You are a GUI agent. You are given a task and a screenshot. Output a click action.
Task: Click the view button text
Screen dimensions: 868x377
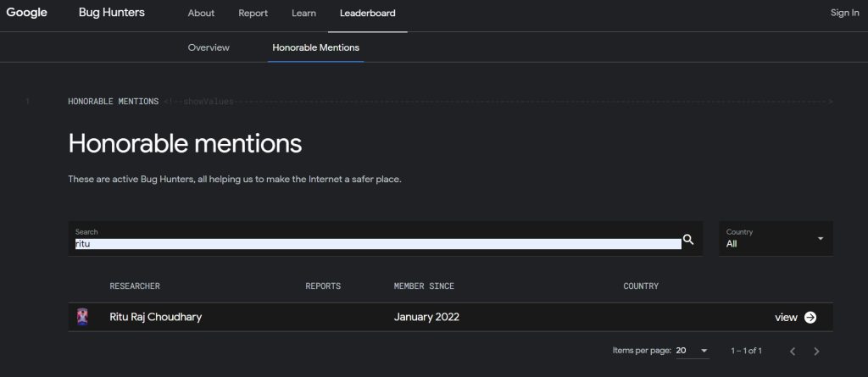click(x=786, y=317)
